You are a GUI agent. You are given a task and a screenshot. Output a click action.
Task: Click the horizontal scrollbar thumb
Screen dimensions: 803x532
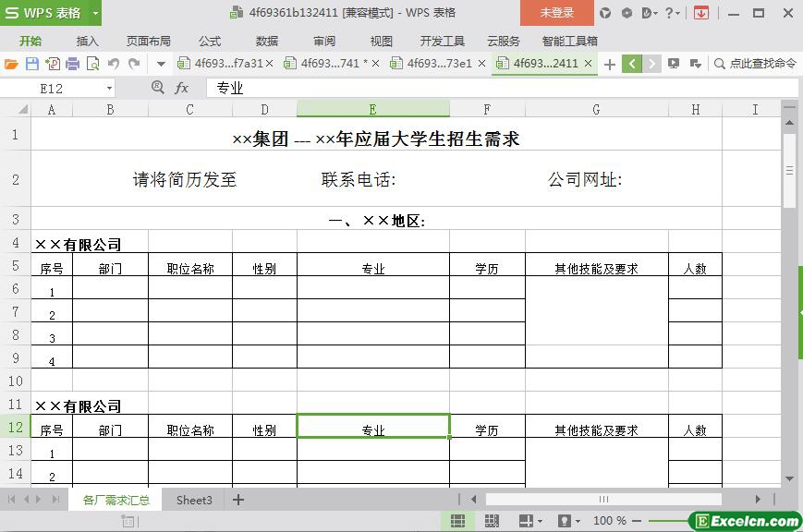(603, 499)
